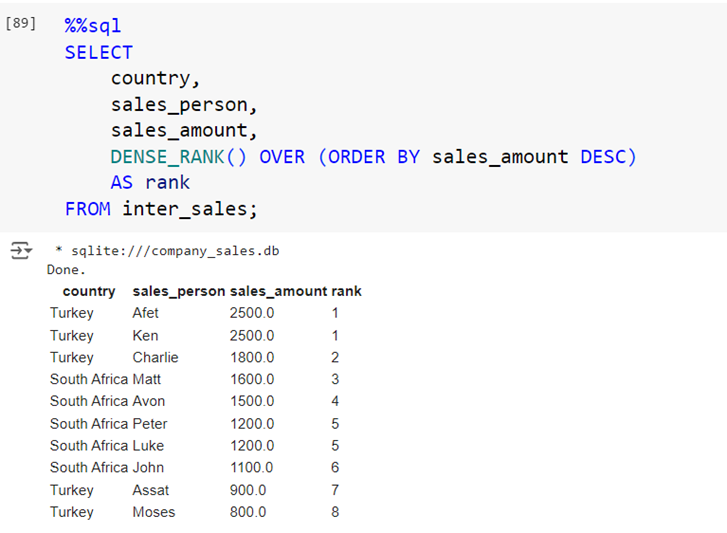727x533 pixels.
Task: Click the rank value 4 for Avon
Action: pyautogui.click(x=335, y=401)
